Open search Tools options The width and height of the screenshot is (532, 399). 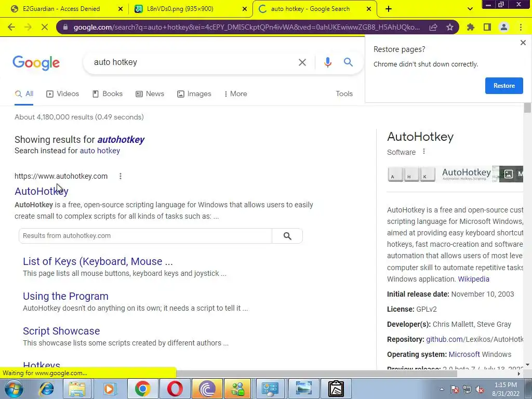pyautogui.click(x=344, y=94)
